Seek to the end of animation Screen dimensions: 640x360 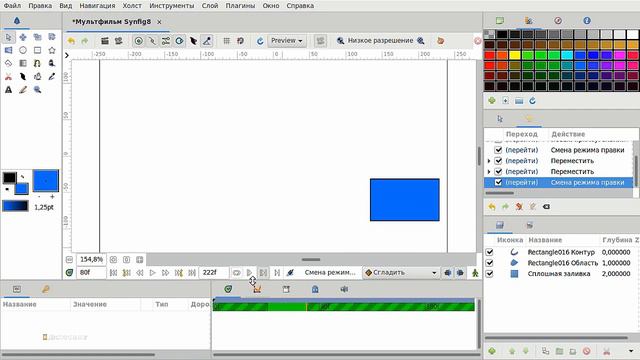coord(192,273)
